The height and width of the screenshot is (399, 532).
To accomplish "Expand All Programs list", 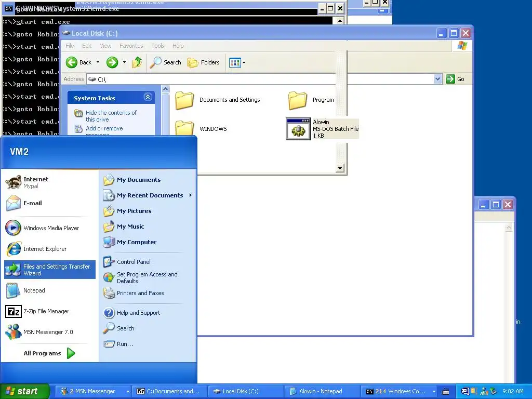I will [49, 353].
